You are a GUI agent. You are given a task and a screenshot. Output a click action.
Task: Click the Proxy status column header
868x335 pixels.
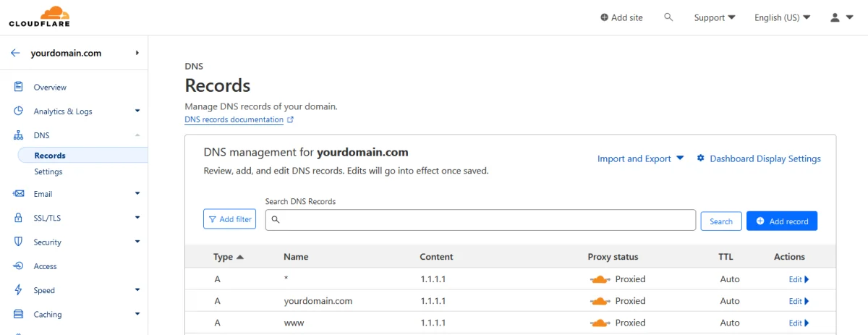click(613, 257)
